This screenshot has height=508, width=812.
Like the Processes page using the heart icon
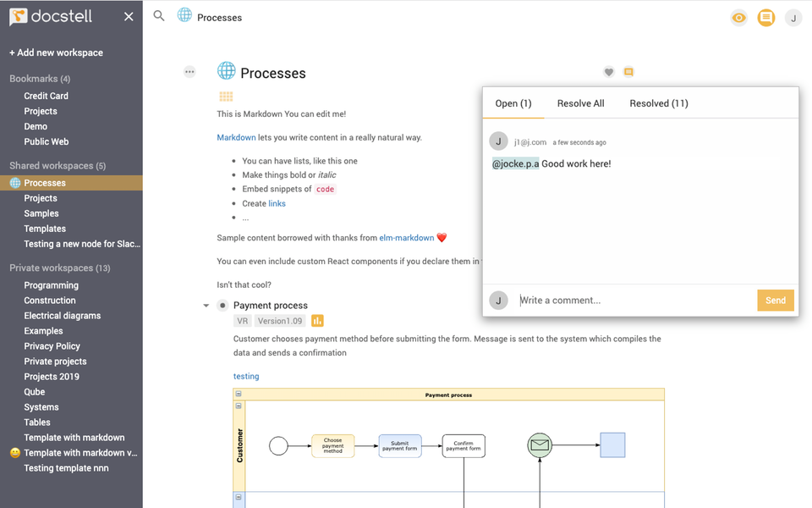coord(607,72)
